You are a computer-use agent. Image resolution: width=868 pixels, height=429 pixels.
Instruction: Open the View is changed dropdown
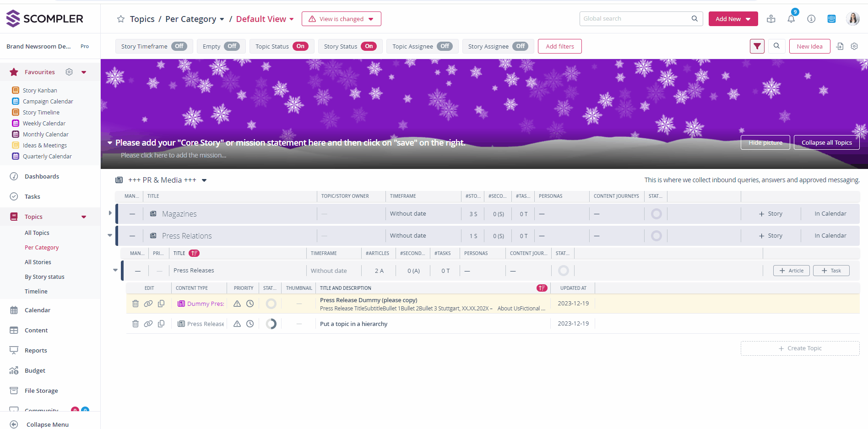[341, 19]
